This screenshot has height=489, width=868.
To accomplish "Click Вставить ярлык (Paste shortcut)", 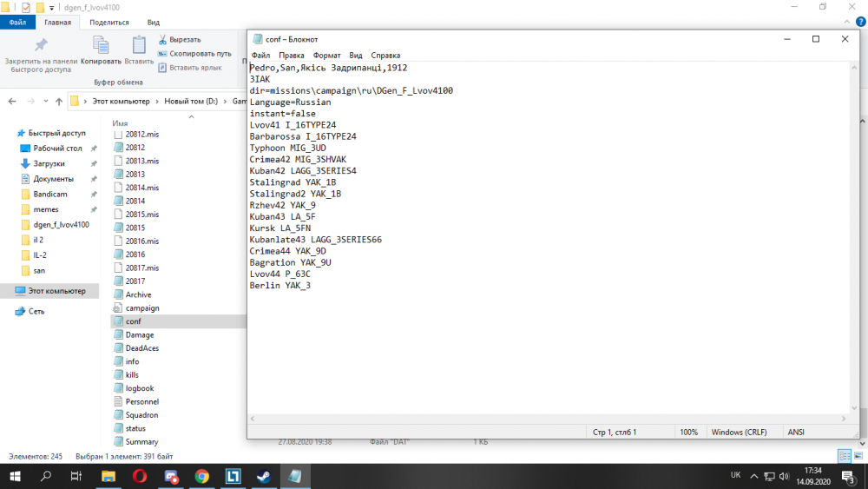I will pyautogui.click(x=190, y=68).
